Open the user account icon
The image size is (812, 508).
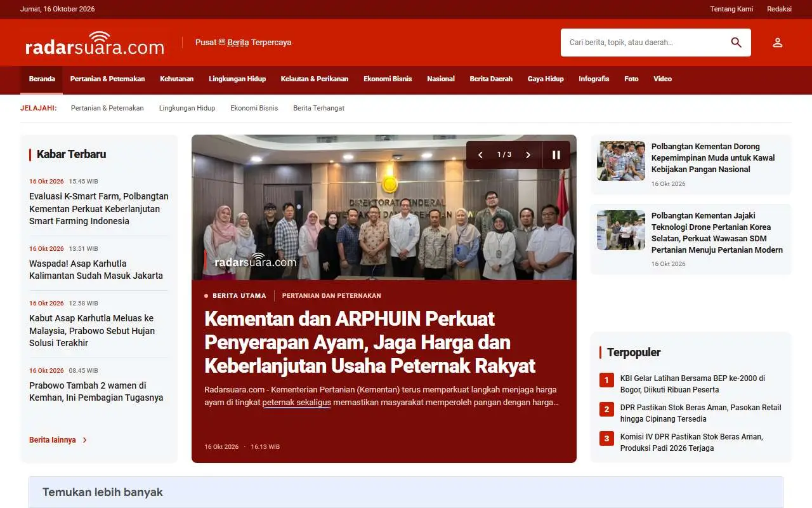pos(778,43)
